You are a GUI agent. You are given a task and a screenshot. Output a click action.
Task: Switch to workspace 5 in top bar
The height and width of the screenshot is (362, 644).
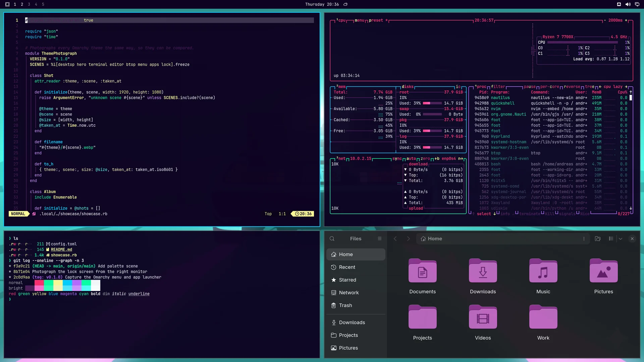click(43, 4)
